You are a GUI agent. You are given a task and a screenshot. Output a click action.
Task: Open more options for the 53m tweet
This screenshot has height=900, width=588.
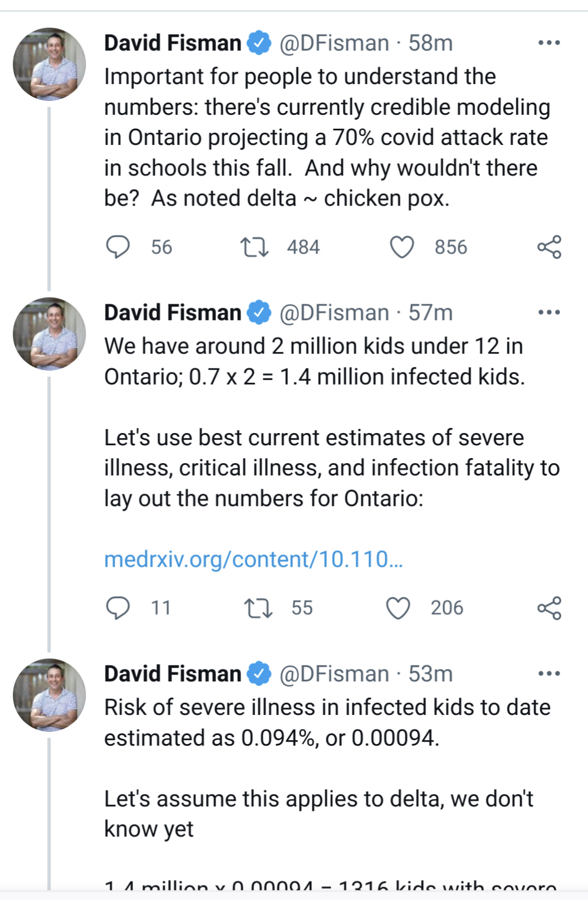(x=549, y=674)
